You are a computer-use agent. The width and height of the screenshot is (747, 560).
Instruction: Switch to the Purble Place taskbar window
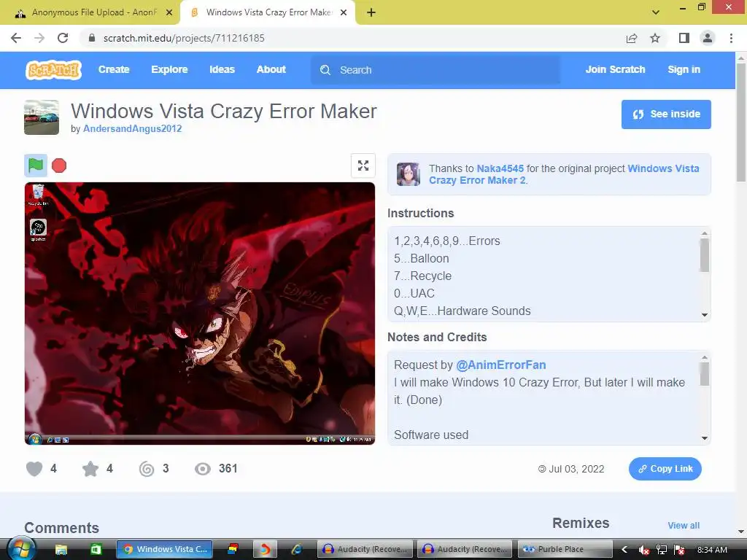565,549
